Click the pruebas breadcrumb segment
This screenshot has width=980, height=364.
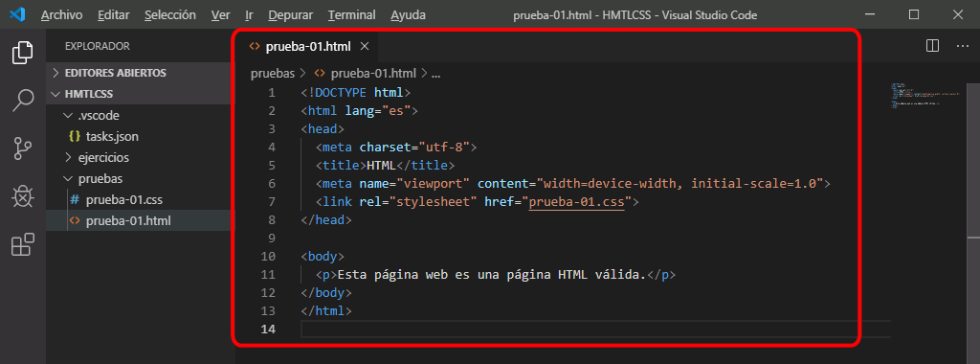[x=272, y=73]
